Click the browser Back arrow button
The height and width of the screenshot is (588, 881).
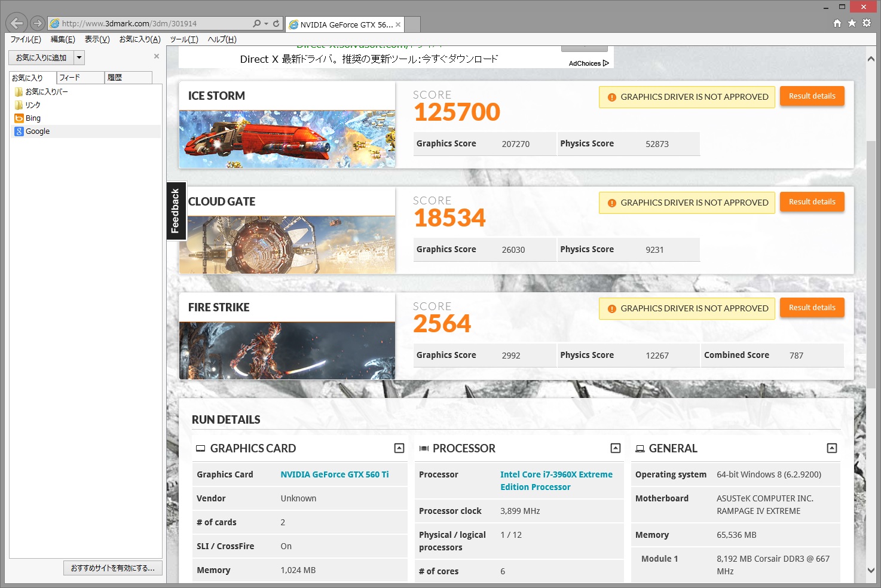coord(17,23)
